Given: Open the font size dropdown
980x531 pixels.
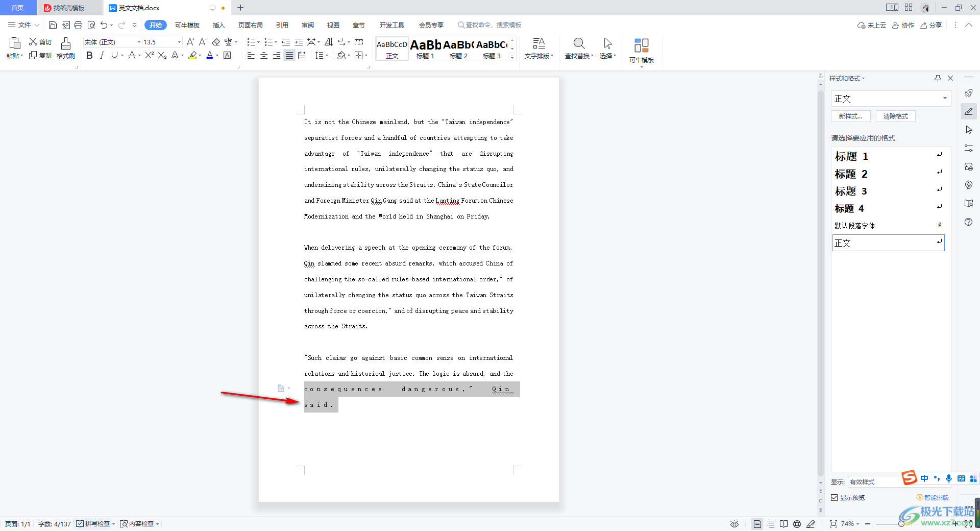Looking at the screenshot, I should (179, 42).
